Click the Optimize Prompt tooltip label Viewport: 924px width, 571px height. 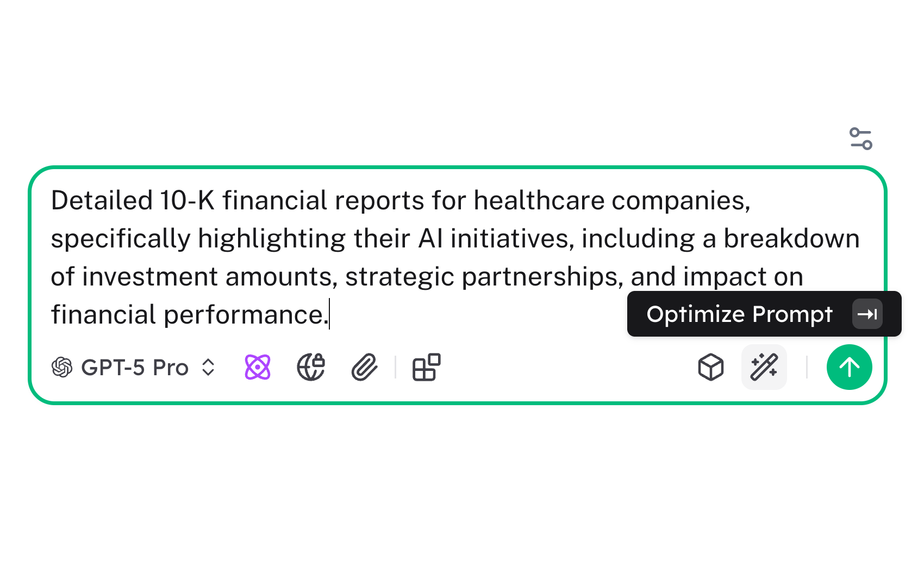739,314
